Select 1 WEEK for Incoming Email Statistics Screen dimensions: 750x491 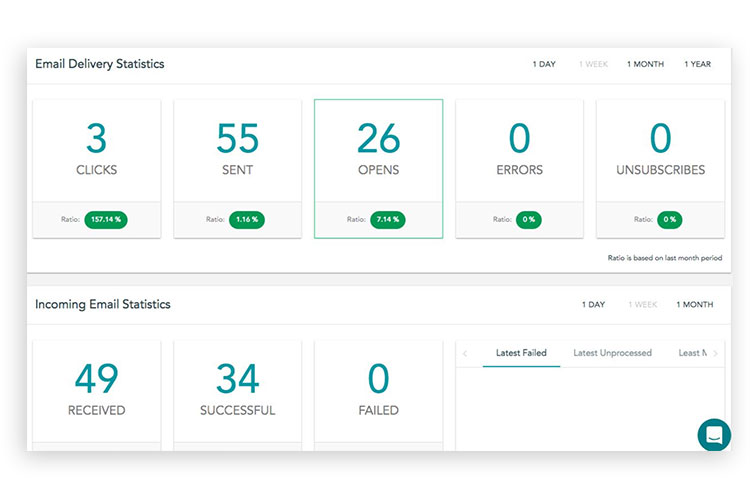642,304
